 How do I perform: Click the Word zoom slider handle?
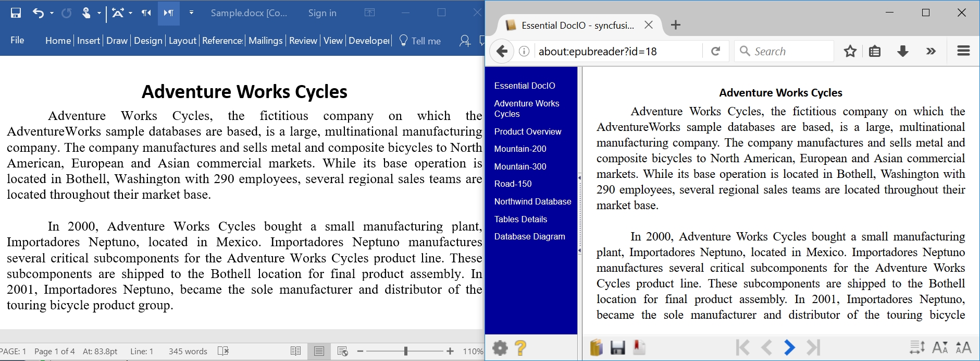[x=405, y=351]
